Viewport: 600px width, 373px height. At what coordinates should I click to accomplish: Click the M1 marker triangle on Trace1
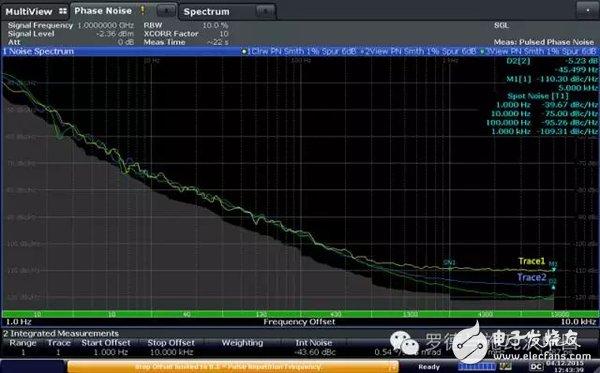pos(553,269)
